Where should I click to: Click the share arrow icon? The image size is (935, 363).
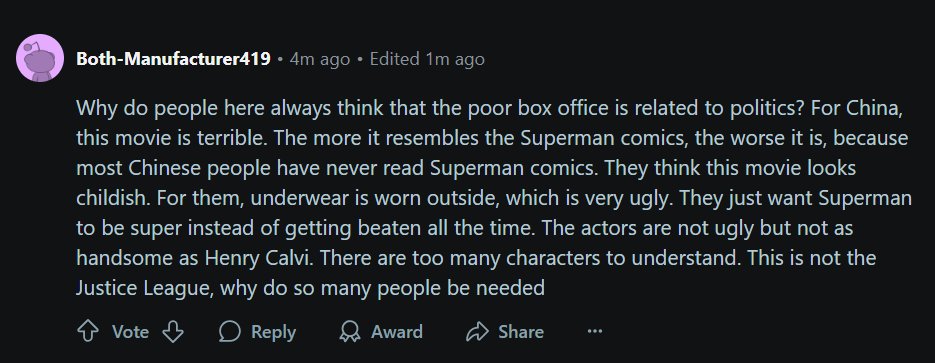pos(477,332)
